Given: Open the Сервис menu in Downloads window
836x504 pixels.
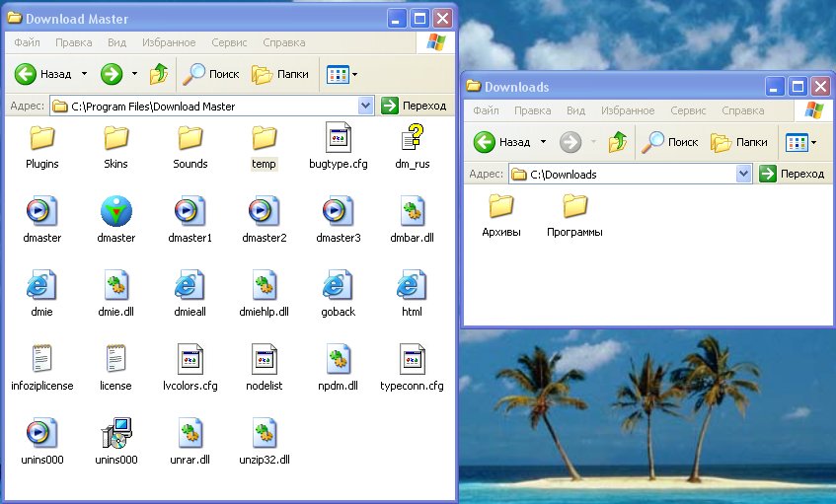Looking at the screenshot, I should 688,110.
